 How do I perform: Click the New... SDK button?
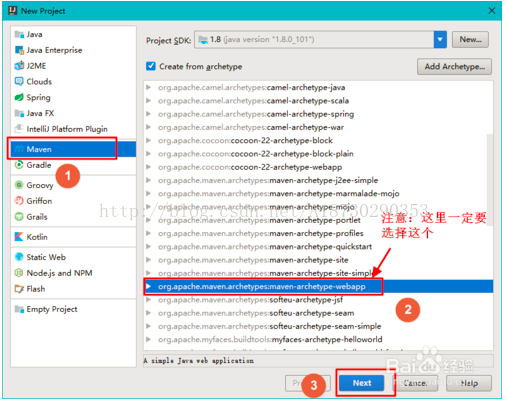(470, 40)
